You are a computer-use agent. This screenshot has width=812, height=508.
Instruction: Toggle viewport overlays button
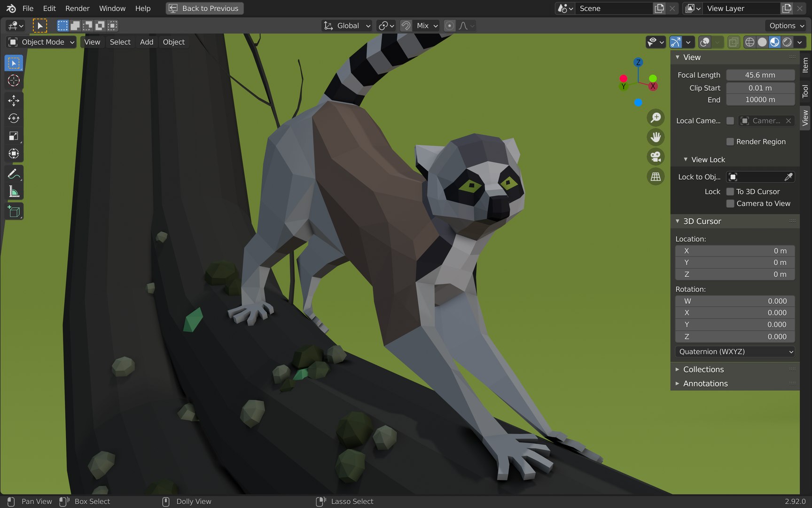(705, 42)
